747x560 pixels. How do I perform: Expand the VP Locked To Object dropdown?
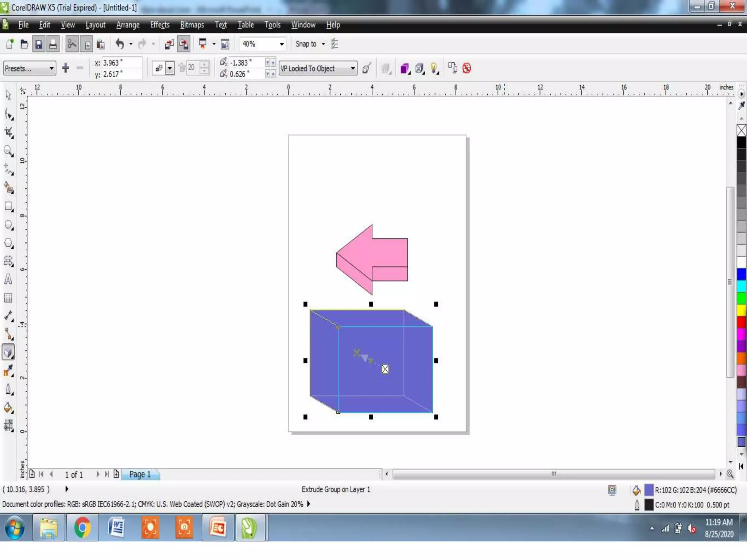coord(352,68)
